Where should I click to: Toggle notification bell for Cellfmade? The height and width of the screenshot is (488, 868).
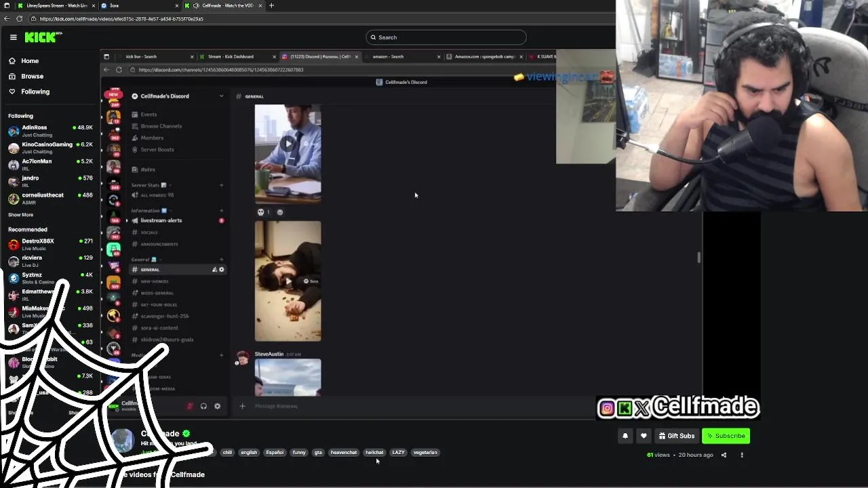tap(625, 436)
